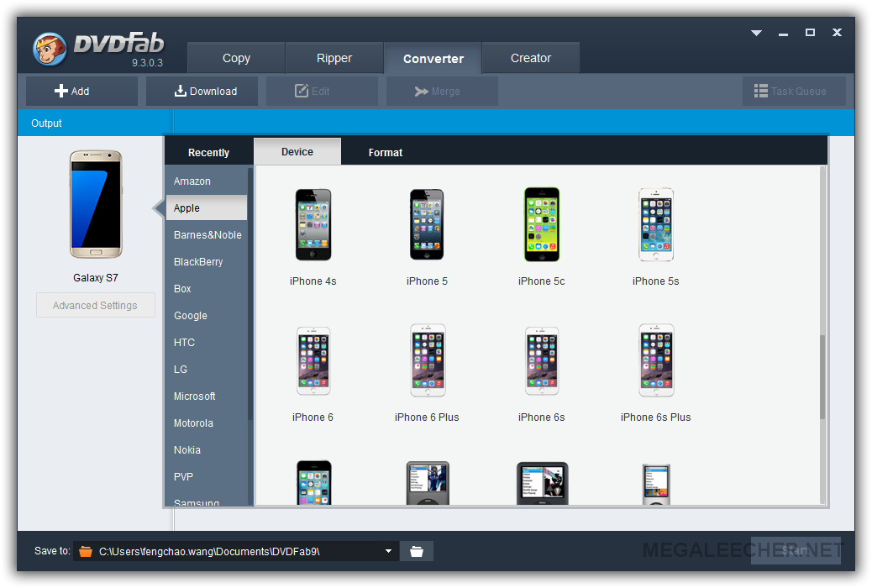Viewport: 872px width, 588px height.
Task: Select Nokia brand
Action: point(207,450)
